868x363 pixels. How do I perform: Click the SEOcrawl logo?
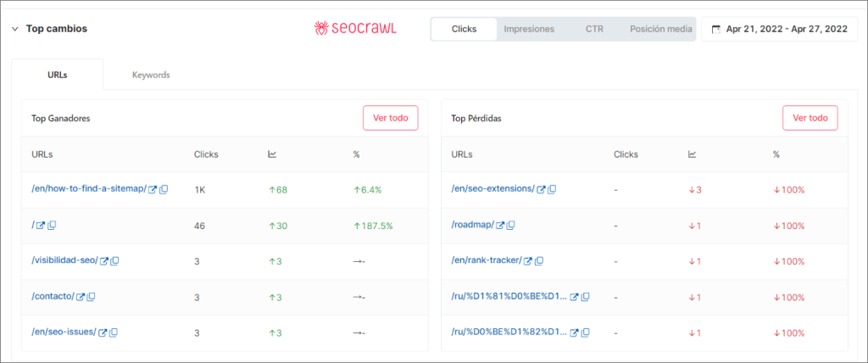[354, 29]
